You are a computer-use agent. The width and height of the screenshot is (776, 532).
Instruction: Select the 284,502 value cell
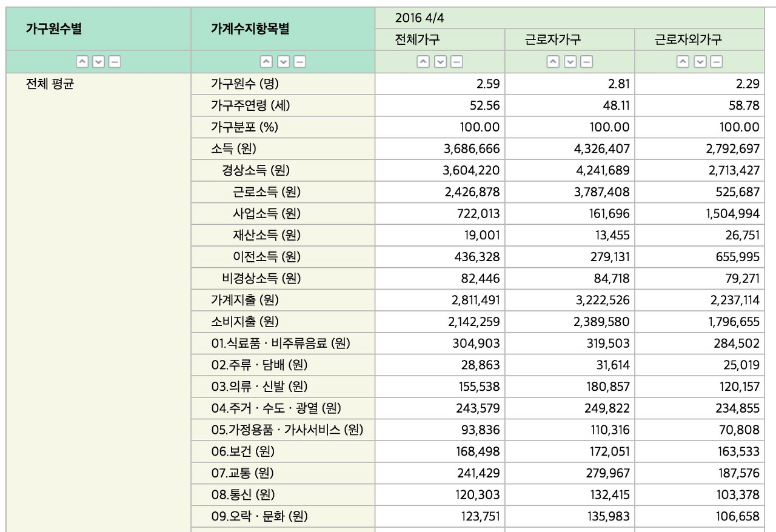(x=700, y=344)
